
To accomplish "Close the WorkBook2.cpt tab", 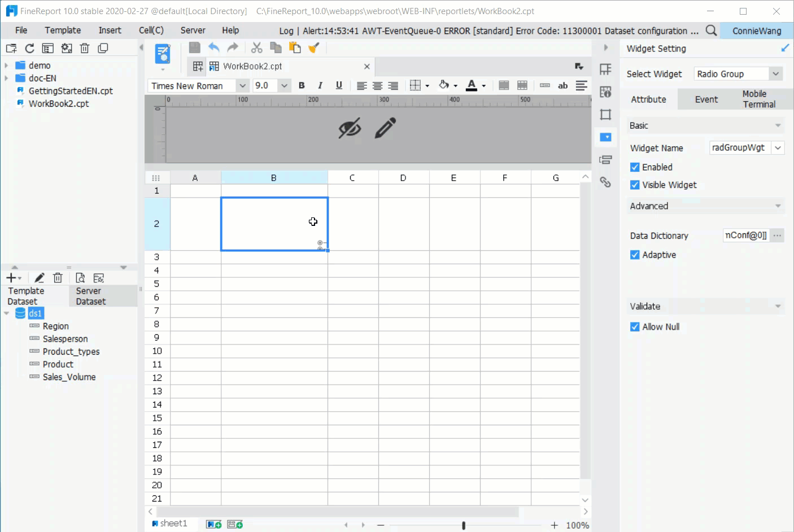I will pyautogui.click(x=367, y=67).
